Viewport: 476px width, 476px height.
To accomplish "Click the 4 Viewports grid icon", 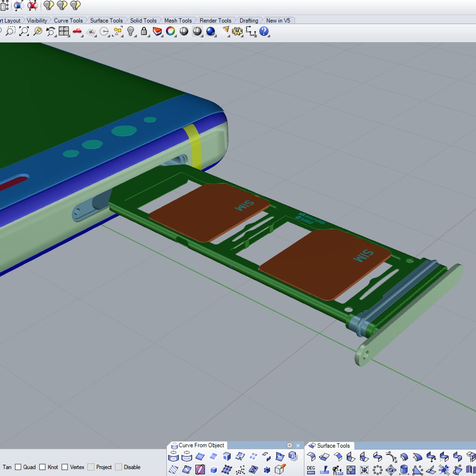I will 64,31.
